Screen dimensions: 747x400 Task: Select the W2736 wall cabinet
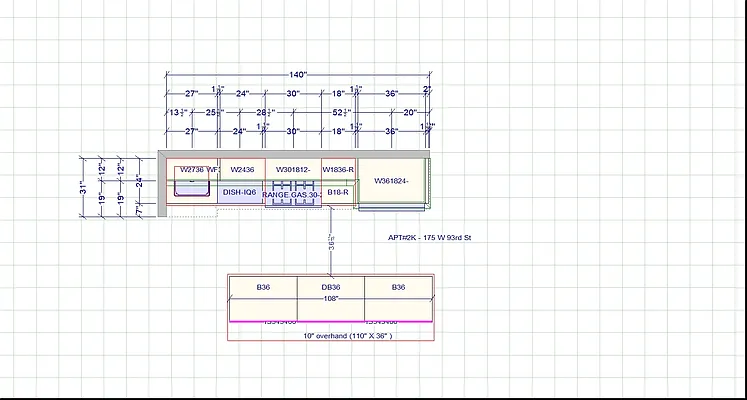[x=191, y=169]
